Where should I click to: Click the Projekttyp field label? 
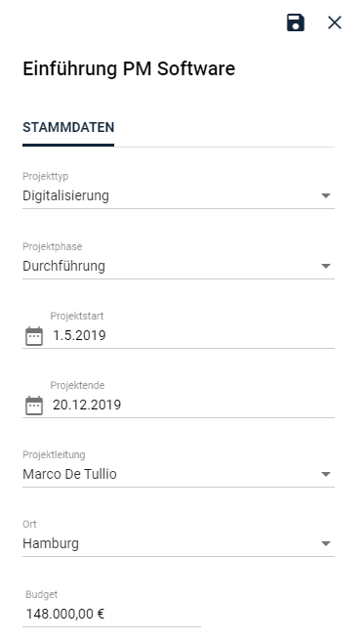45,177
